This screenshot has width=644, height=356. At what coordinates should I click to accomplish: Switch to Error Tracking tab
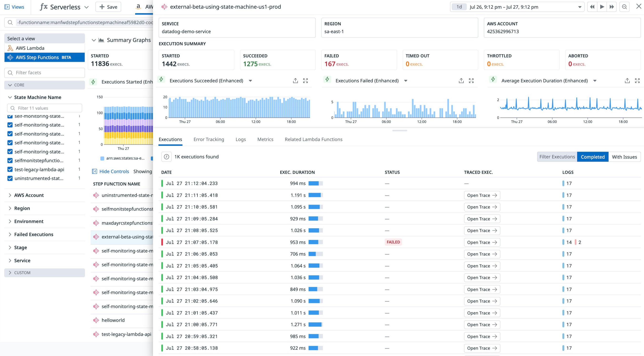pos(208,139)
